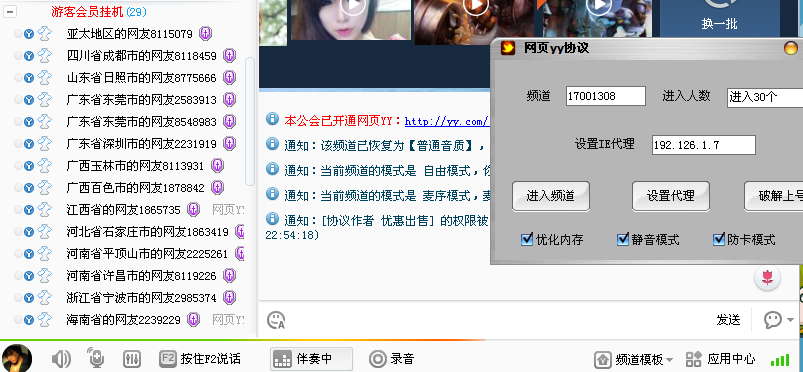Viewport: 803px width, 372px height.
Task: Click purple badge beside 山东省日照市的网友8775666
Action: point(229,77)
